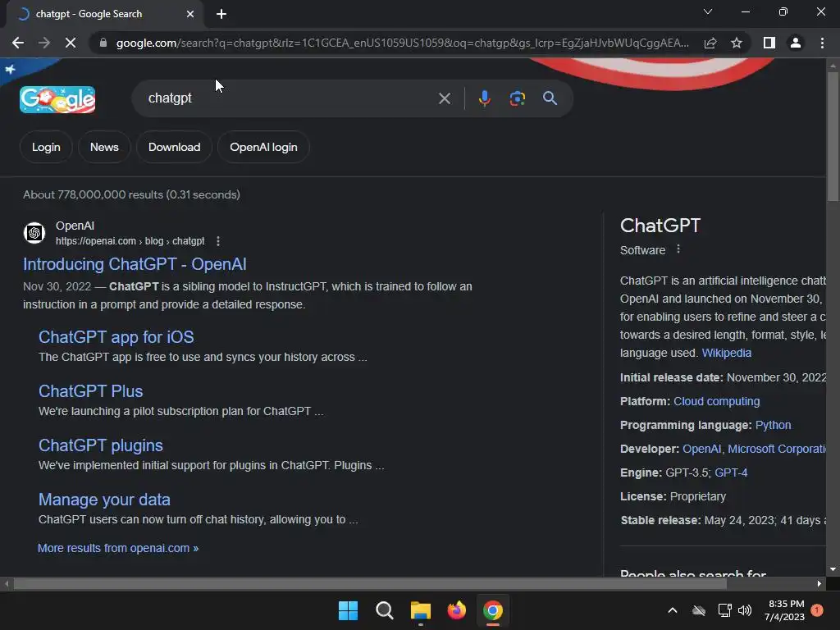The image size is (840, 630).
Task: Click the vertical page scrollbar thumb
Action: coord(833,137)
